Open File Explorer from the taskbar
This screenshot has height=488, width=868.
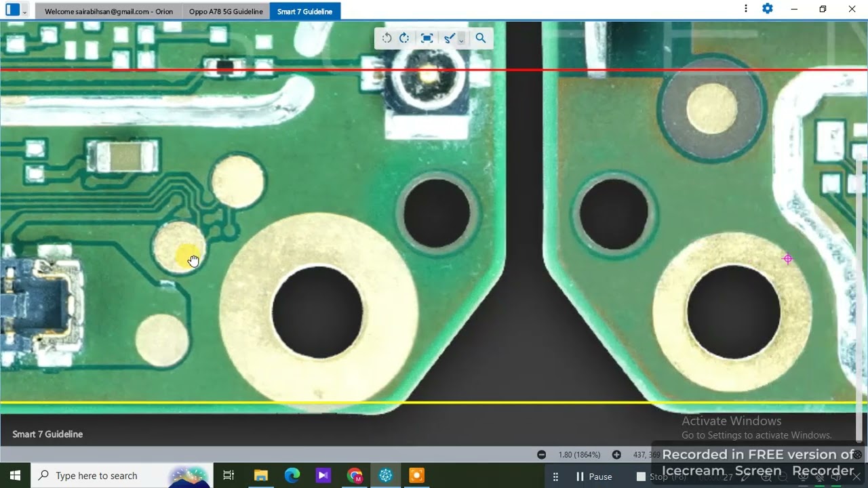pos(260,476)
